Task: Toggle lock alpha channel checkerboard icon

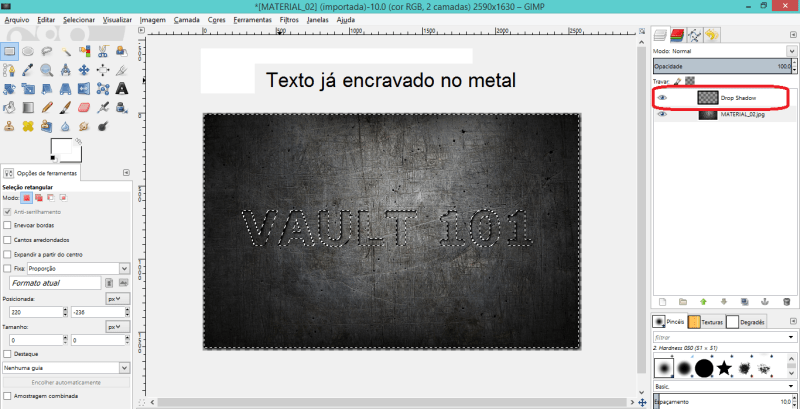Action: pyautogui.click(x=690, y=81)
